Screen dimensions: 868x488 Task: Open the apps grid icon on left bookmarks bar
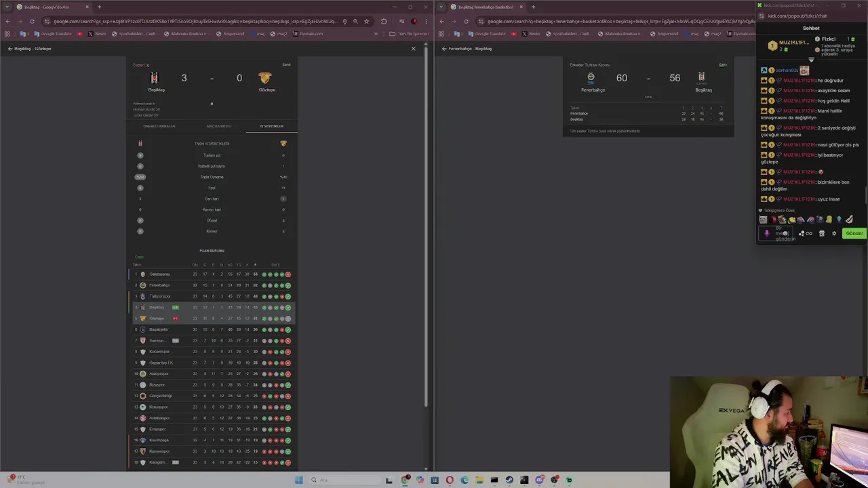tap(7, 34)
